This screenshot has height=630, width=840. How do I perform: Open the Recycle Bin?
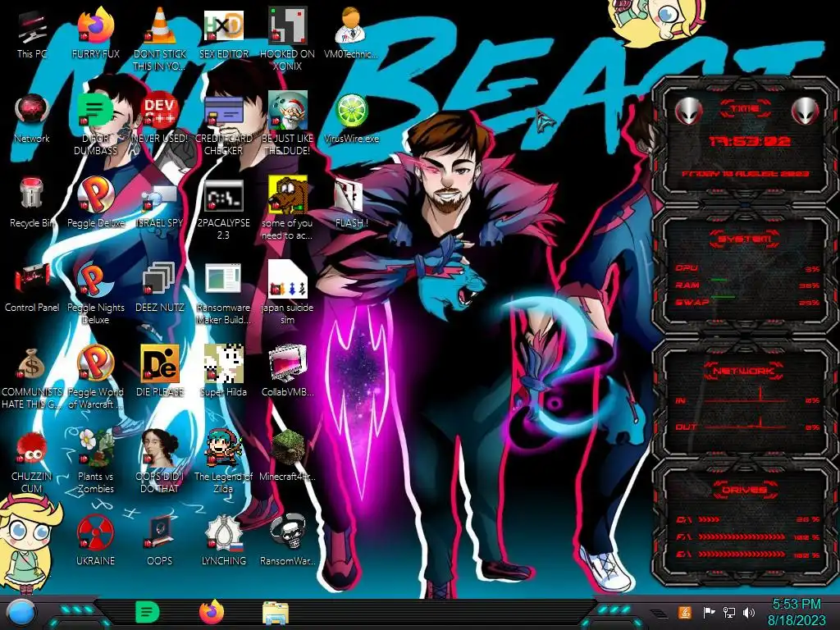pyautogui.click(x=32, y=202)
